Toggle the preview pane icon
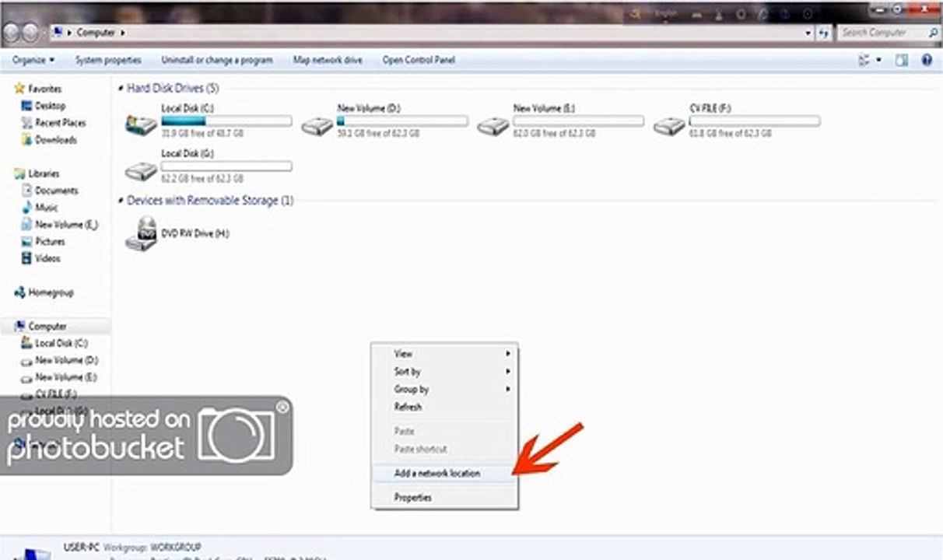 pos(902,60)
